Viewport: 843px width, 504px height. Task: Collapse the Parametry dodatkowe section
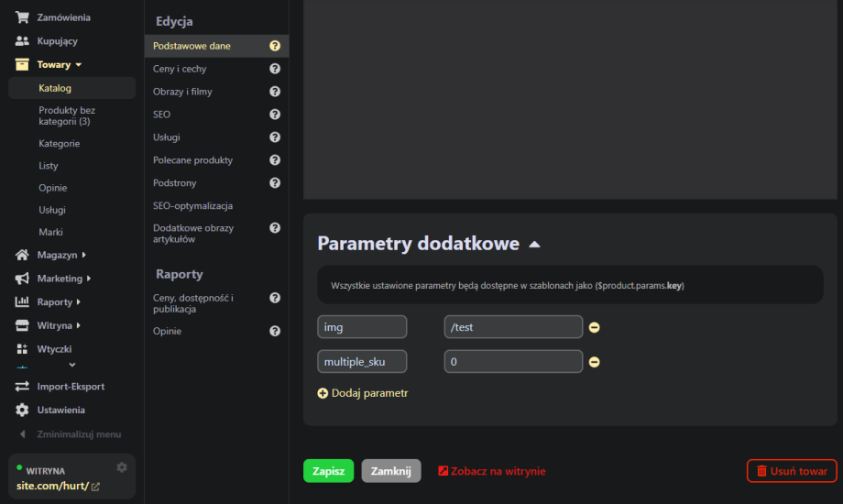point(534,244)
